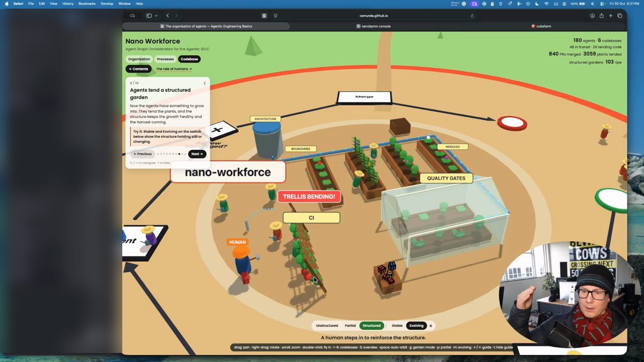Image resolution: width=644 pixels, height=362 pixels.
Task: Click Safari's back arrow
Action: (x=168, y=16)
